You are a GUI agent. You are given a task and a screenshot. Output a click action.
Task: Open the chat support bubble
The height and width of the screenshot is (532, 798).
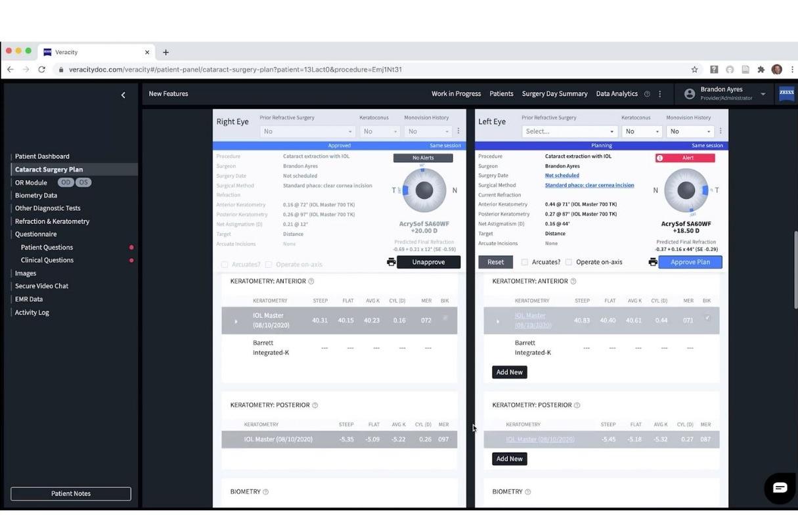click(x=780, y=488)
